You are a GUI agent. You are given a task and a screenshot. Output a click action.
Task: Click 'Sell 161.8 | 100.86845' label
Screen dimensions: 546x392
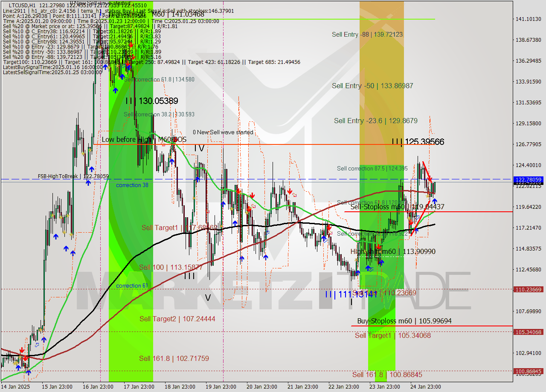point(387,375)
